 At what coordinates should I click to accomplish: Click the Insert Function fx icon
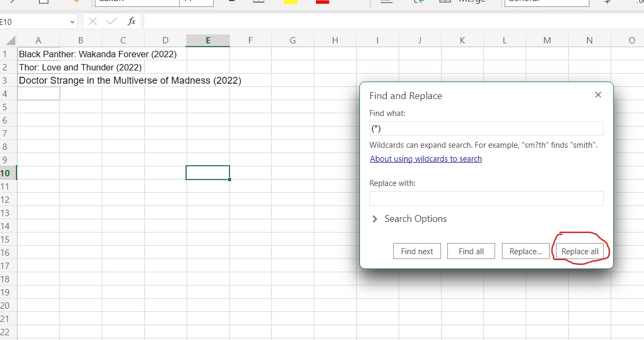point(131,22)
